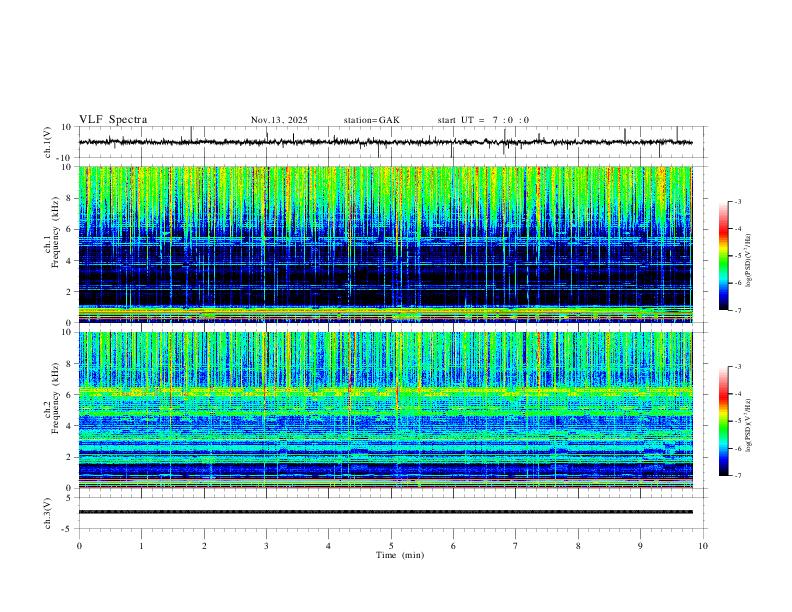Click the "2" tick on ch.2 frequency axis
This screenshot has height=612, width=792.
tap(70, 457)
